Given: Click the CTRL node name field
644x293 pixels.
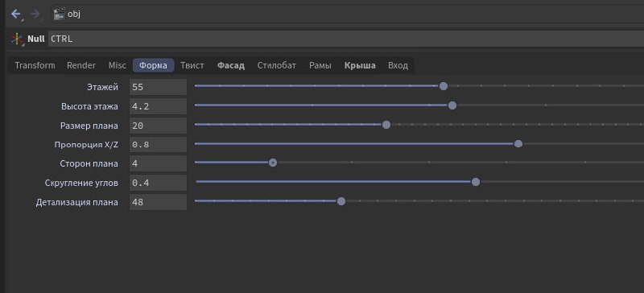Looking at the screenshot, I should [x=346, y=39].
